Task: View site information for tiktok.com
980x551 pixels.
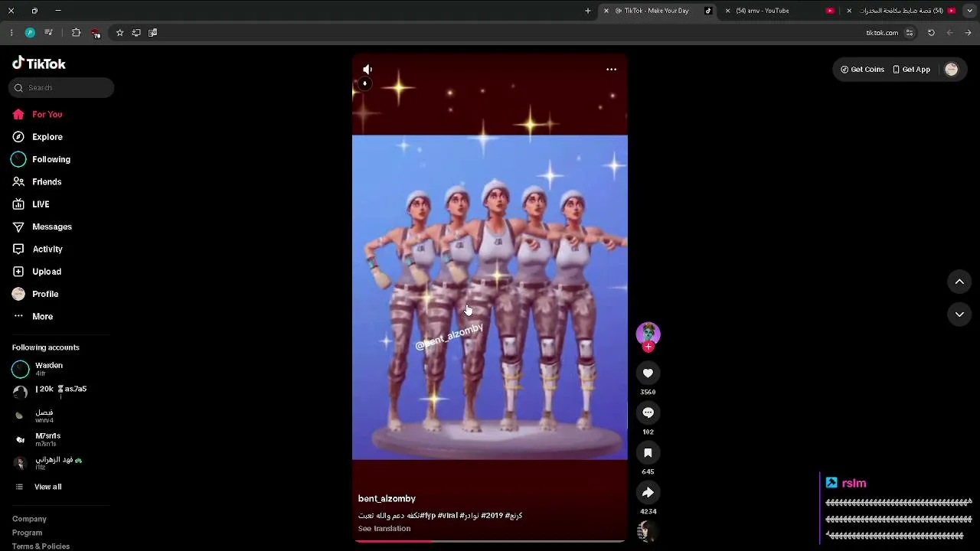Action: [910, 33]
